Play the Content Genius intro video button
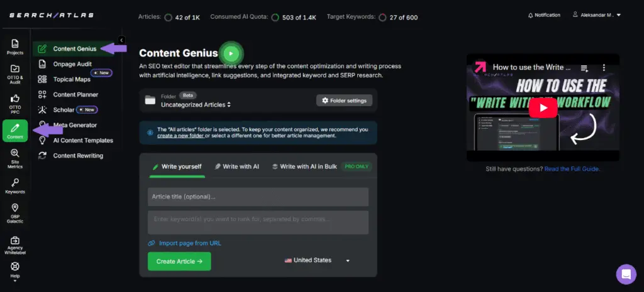 point(231,53)
